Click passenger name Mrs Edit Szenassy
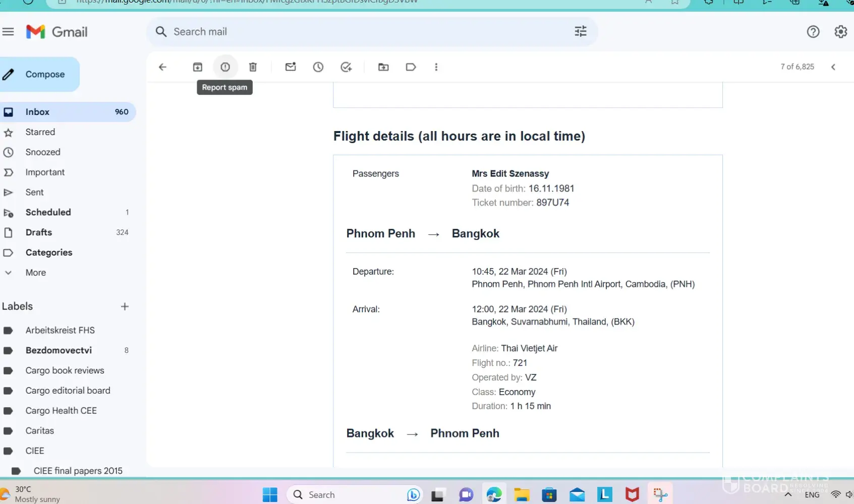 pyautogui.click(x=510, y=173)
